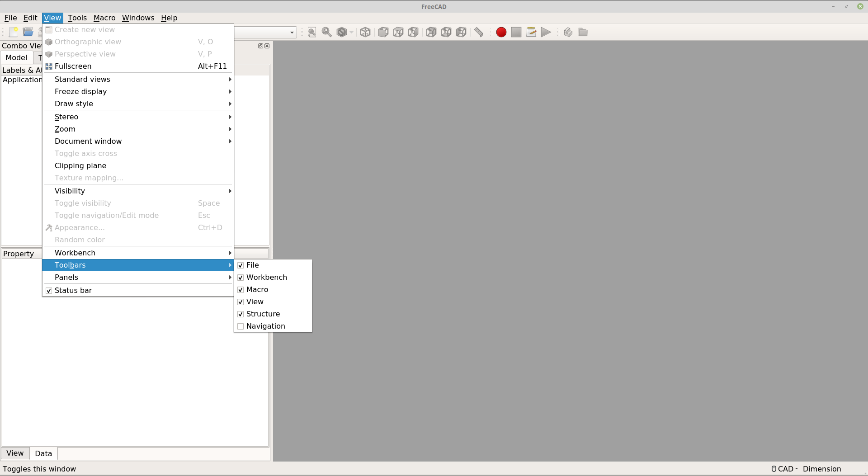This screenshot has height=476, width=868.
Task: Expand Draw style submenu
Action: tap(138, 104)
